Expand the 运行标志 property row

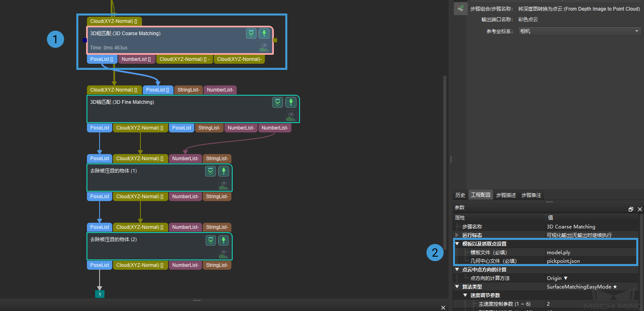pyautogui.click(x=457, y=235)
